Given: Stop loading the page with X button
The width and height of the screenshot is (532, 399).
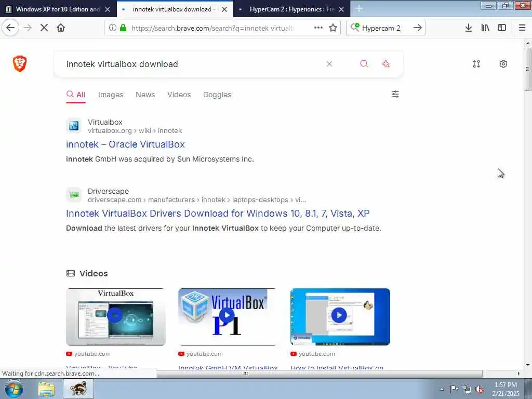Looking at the screenshot, I should pos(44,28).
